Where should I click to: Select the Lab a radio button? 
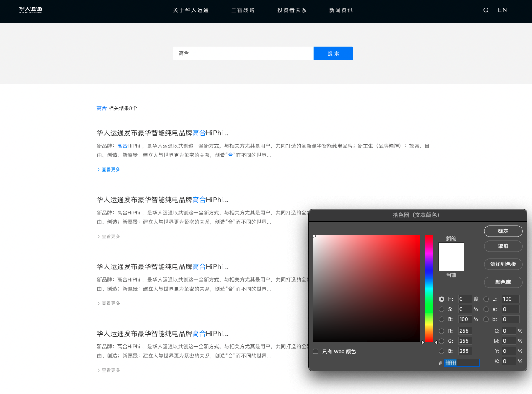(486, 309)
